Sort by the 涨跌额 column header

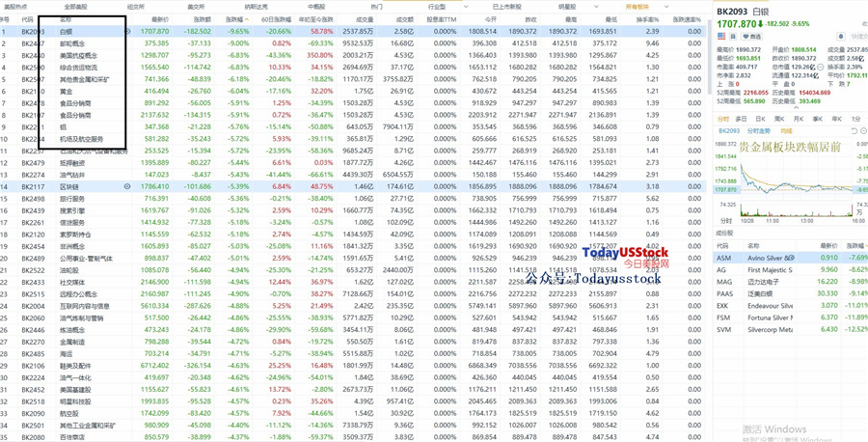pos(201,19)
